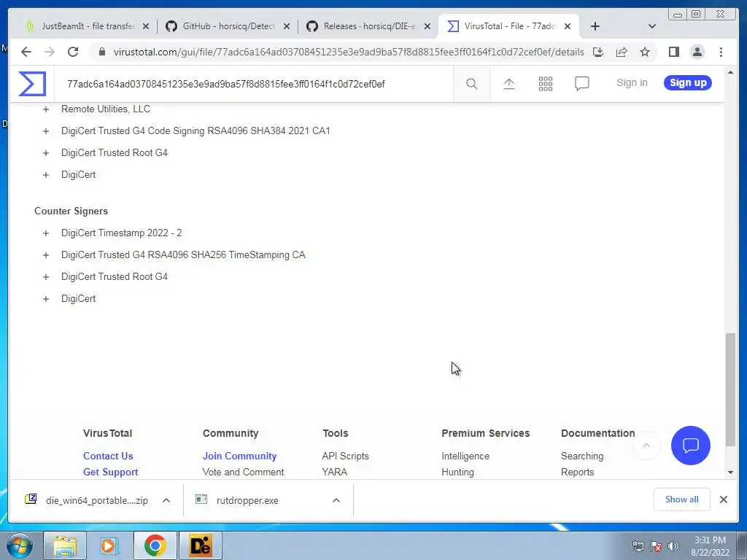The width and height of the screenshot is (747, 560).
Task: Open Windows Explorer from the taskbar
Action: point(65,545)
